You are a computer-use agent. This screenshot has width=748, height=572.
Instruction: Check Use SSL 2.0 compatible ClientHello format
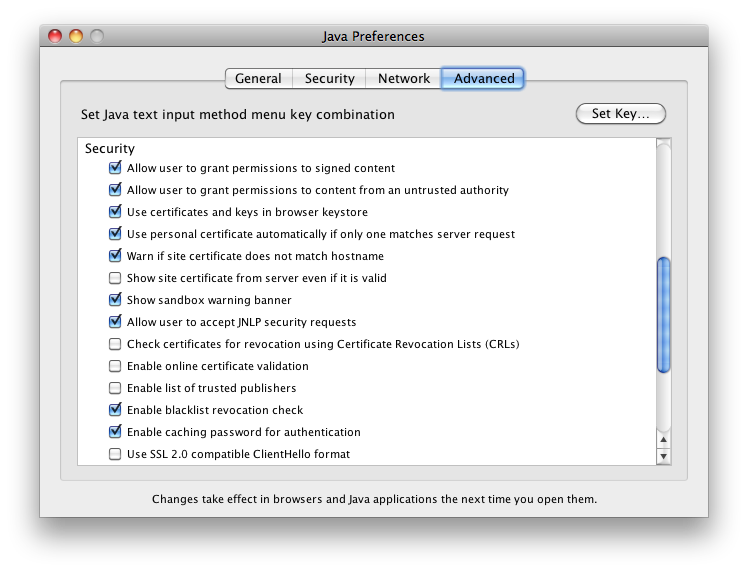(x=115, y=454)
